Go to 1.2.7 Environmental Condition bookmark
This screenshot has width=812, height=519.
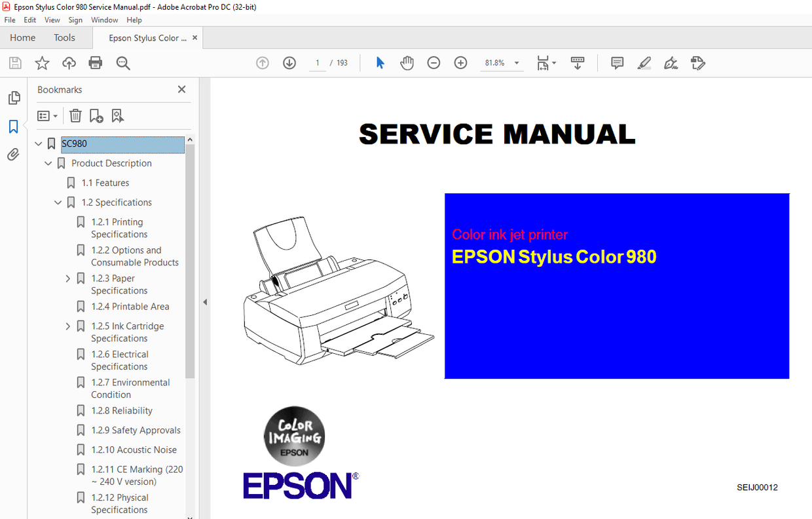[130, 389]
